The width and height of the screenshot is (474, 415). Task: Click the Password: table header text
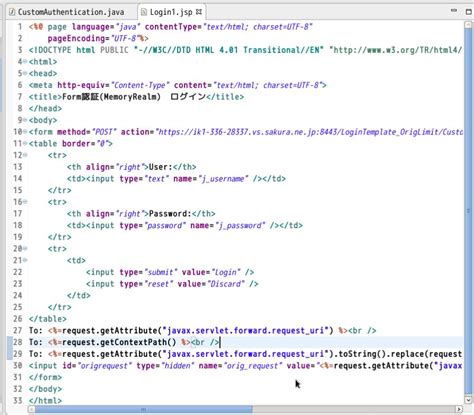[x=170, y=214]
